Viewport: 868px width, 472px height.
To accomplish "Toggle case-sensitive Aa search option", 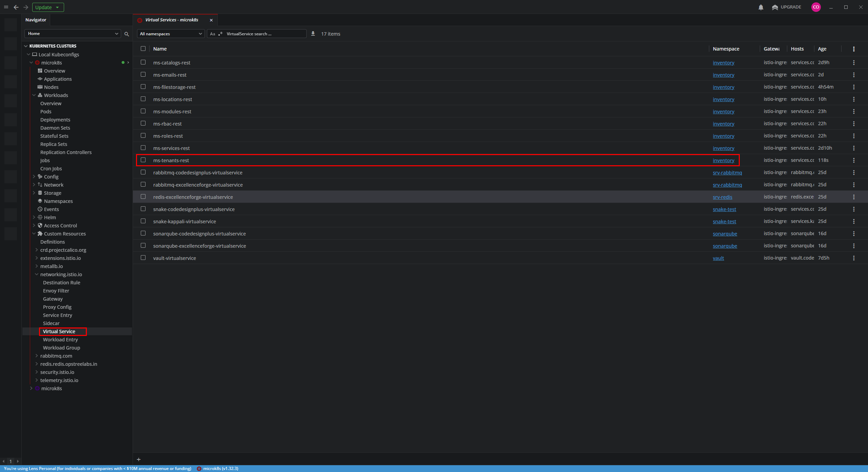I will click(x=212, y=34).
